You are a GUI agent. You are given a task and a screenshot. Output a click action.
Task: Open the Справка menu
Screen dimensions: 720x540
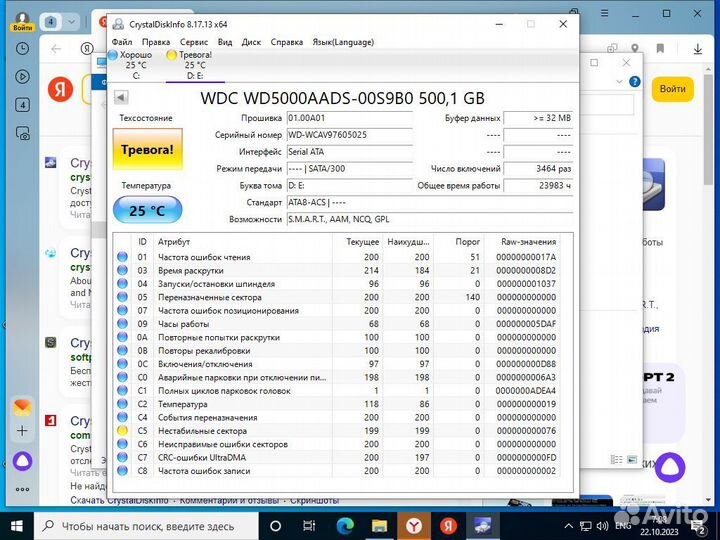click(x=287, y=42)
